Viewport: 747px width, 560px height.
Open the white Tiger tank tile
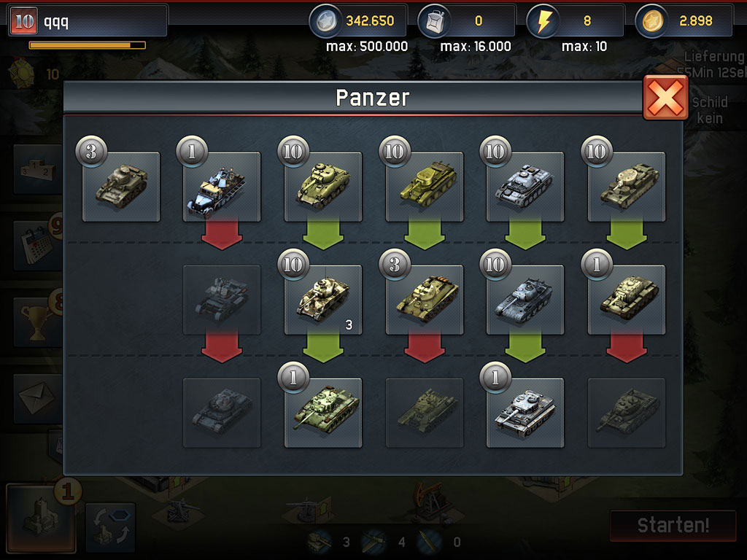pyautogui.click(x=525, y=413)
